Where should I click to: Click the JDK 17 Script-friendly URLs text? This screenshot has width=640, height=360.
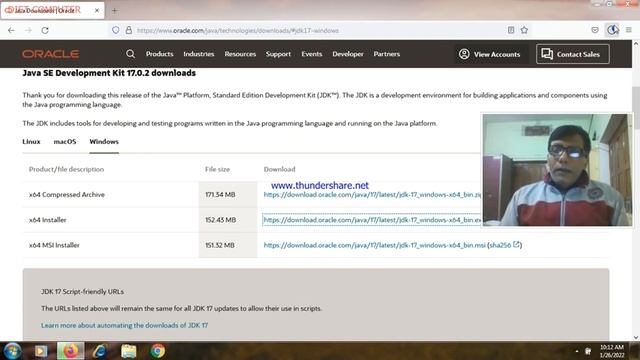tap(82, 292)
